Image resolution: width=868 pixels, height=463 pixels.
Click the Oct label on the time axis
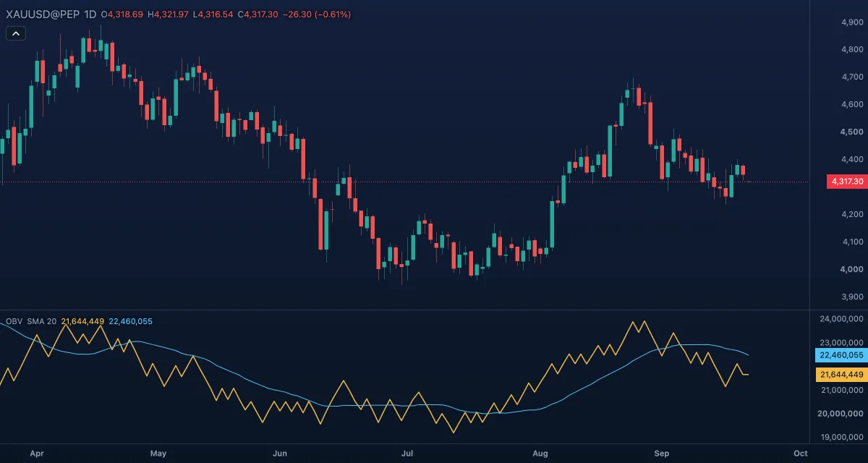tap(800, 454)
